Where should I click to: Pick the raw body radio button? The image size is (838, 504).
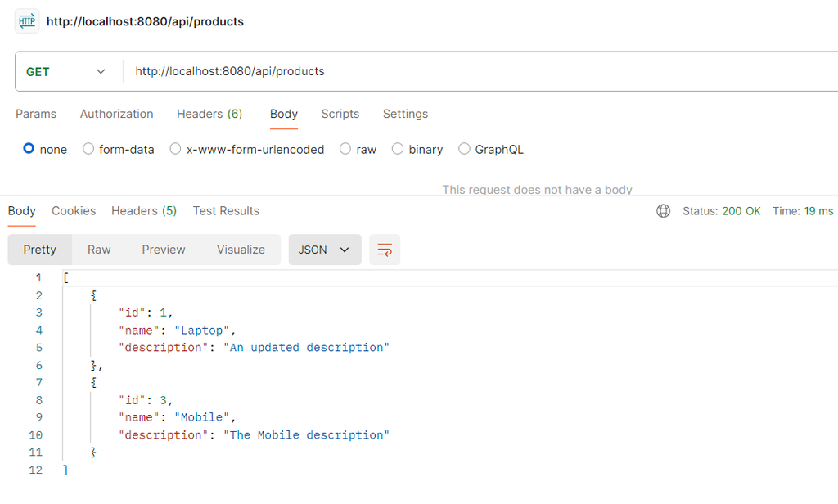(x=345, y=149)
